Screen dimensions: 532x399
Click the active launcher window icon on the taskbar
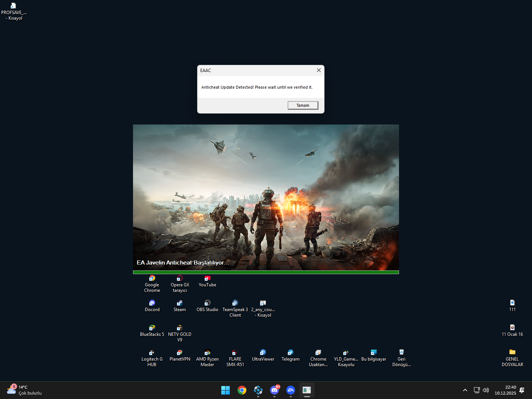pyautogui.click(x=307, y=390)
